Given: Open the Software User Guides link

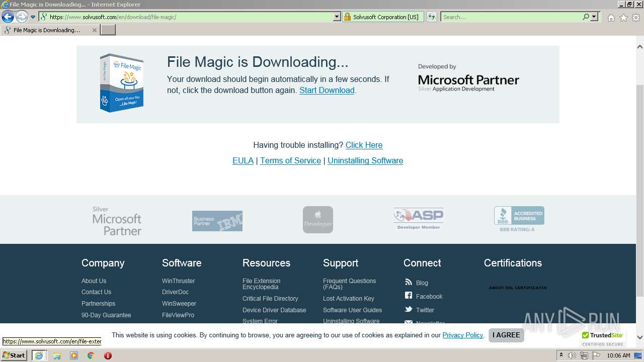Looking at the screenshot, I should point(352,310).
